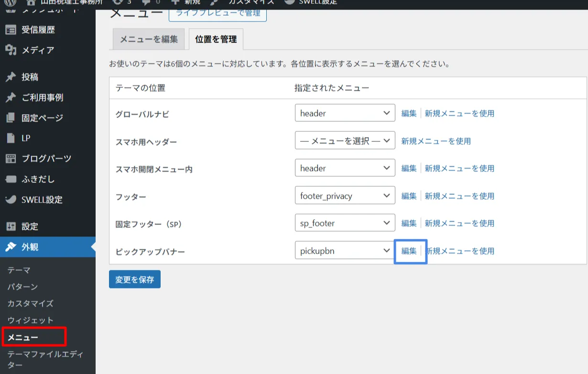Click the 外観 paintbrush icon

(11, 247)
